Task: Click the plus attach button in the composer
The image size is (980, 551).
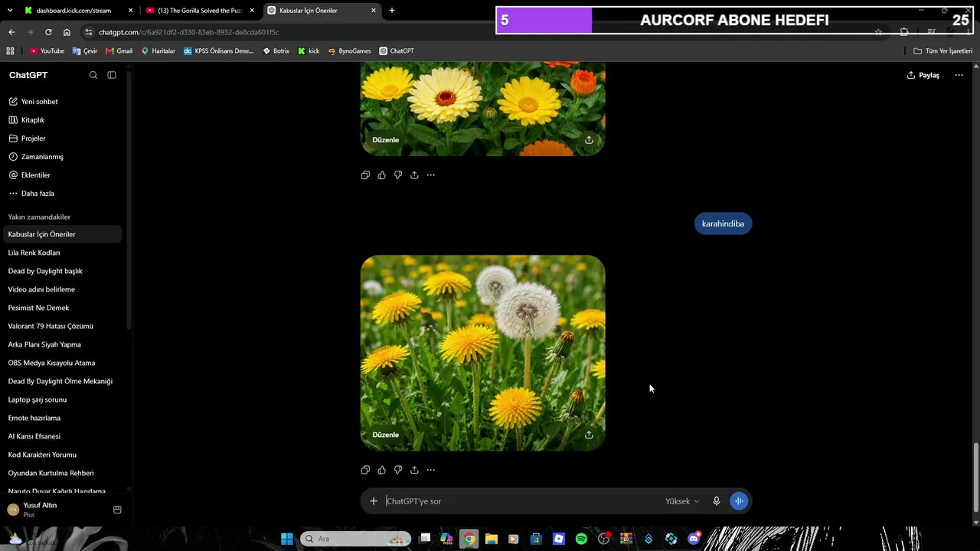Action: point(374,501)
